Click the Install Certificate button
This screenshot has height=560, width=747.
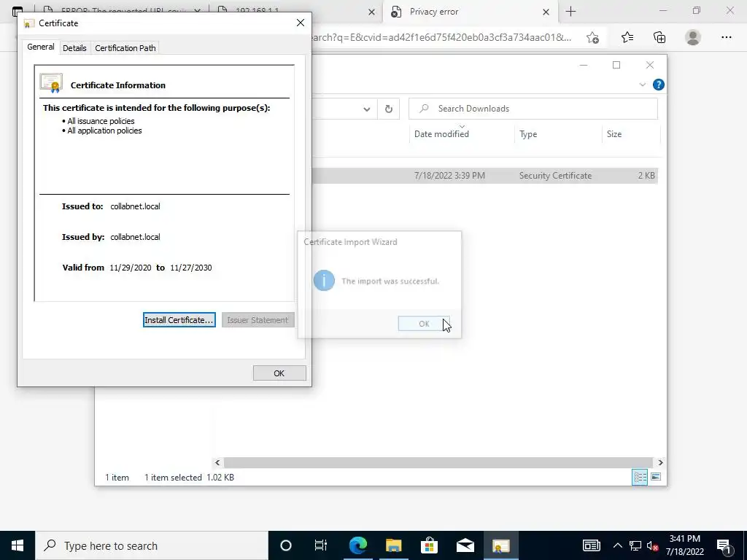click(179, 320)
